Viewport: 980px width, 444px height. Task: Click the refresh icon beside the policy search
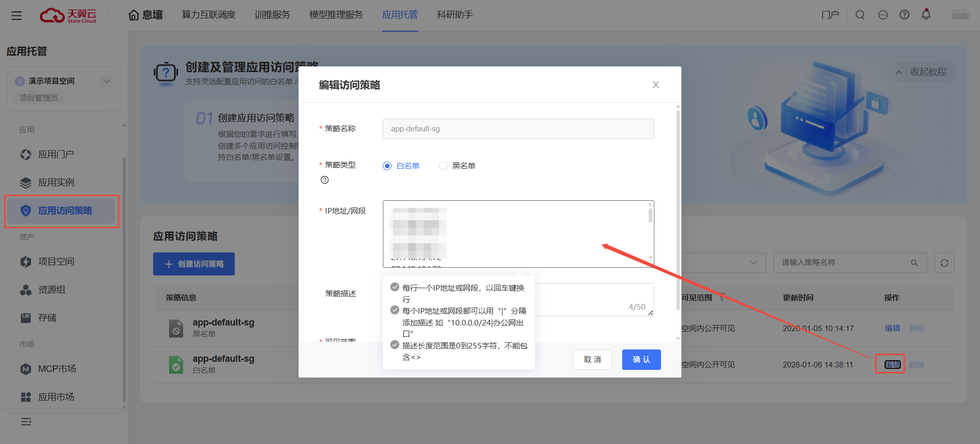944,263
